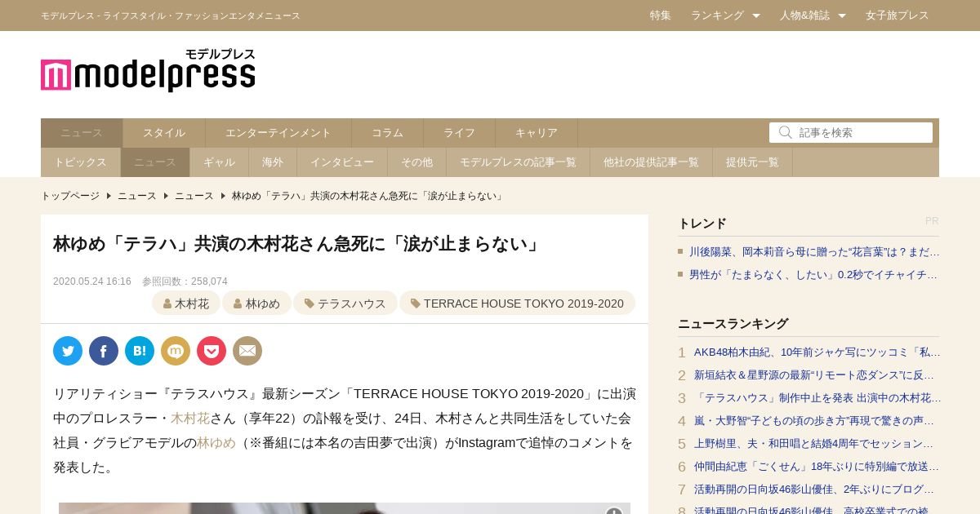The height and width of the screenshot is (514, 980).
Task: Click the 木村花 tag
Action: pyautogui.click(x=186, y=304)
